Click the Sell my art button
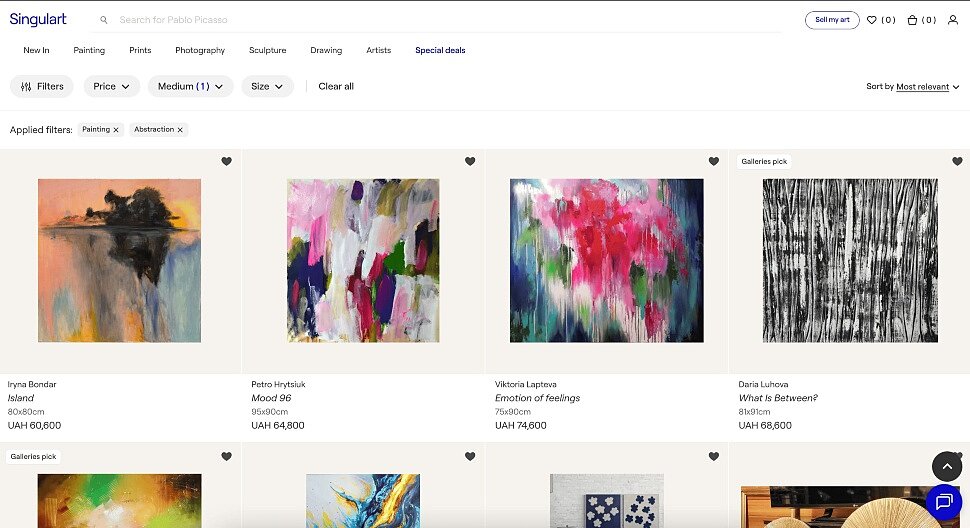Image resolution: width=970 pixels, height=528 pixels. point(832,20)
